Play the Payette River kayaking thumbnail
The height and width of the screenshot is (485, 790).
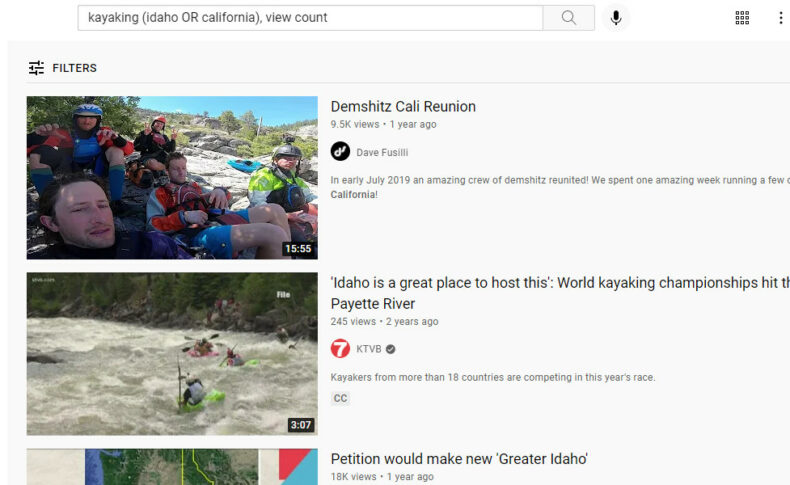click(x=172, y=354)
